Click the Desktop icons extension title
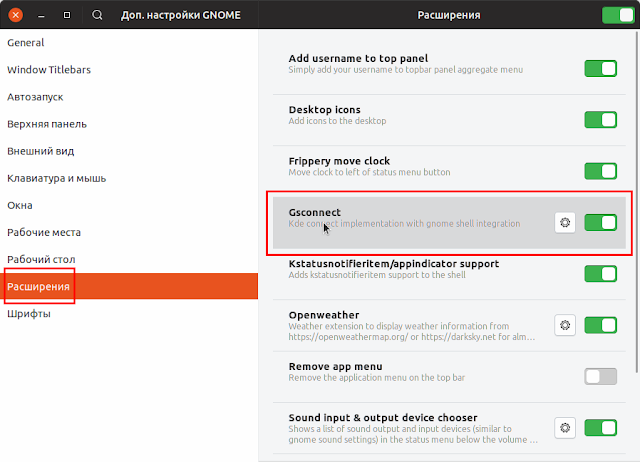Viewport: 640px width, 462px height. (324, 110)
